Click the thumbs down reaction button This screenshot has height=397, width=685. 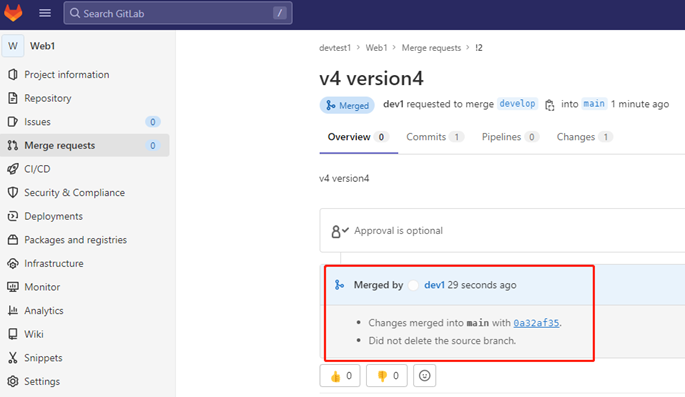click(387, 376)
